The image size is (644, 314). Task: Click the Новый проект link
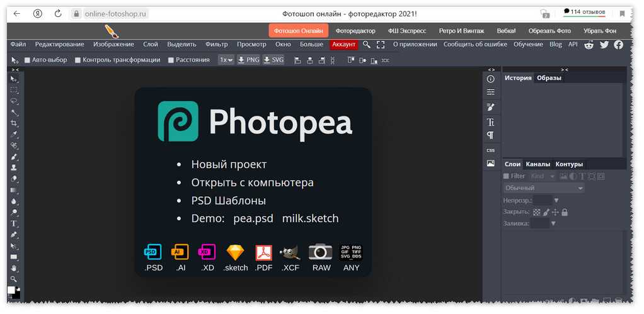(x=229, y=165)
